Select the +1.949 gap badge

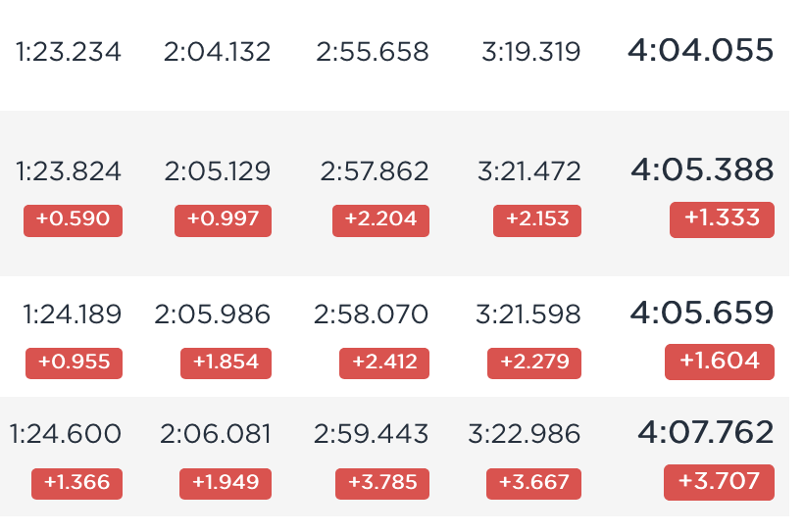pyautogui.click(x=226, y=483)
